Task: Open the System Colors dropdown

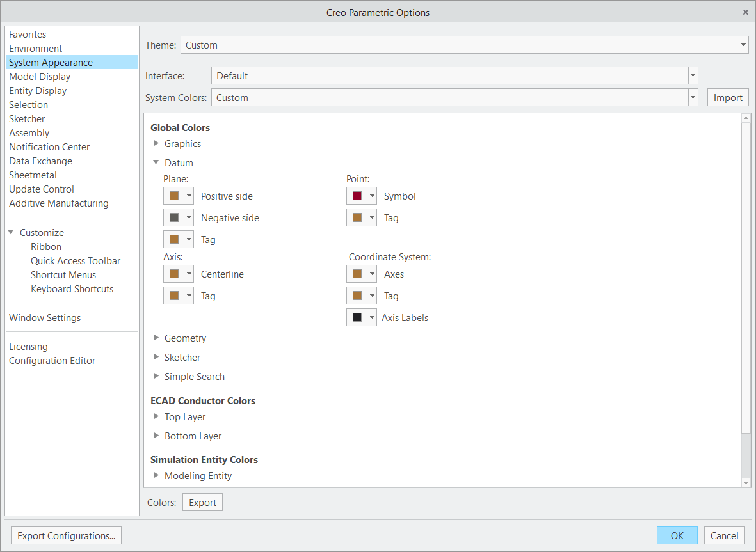Action: click(x=693, y=97)
